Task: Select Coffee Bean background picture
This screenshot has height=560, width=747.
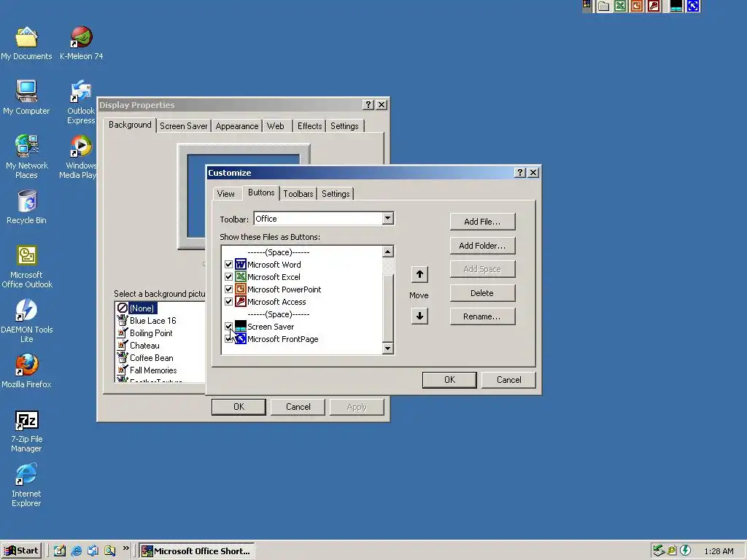Action: tap(152, 358)
